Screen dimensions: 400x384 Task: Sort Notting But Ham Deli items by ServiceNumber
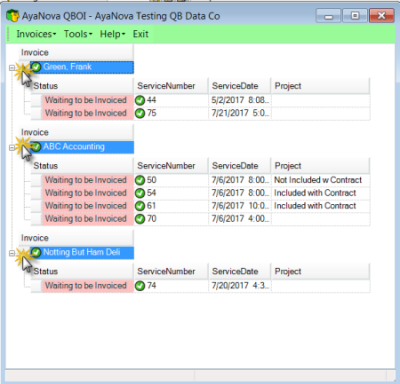click(171, 272)
